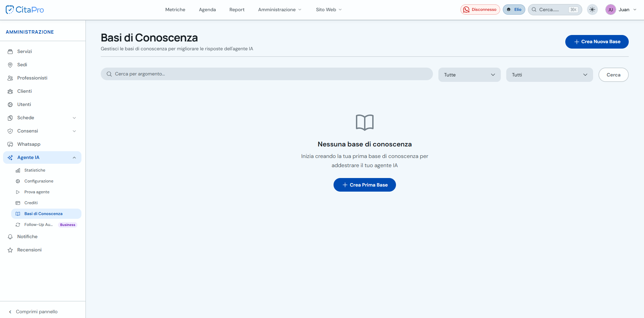The image size is (644, 318).
Task: Open the Sedi sidebar item
Action: [x=42, y=65]
